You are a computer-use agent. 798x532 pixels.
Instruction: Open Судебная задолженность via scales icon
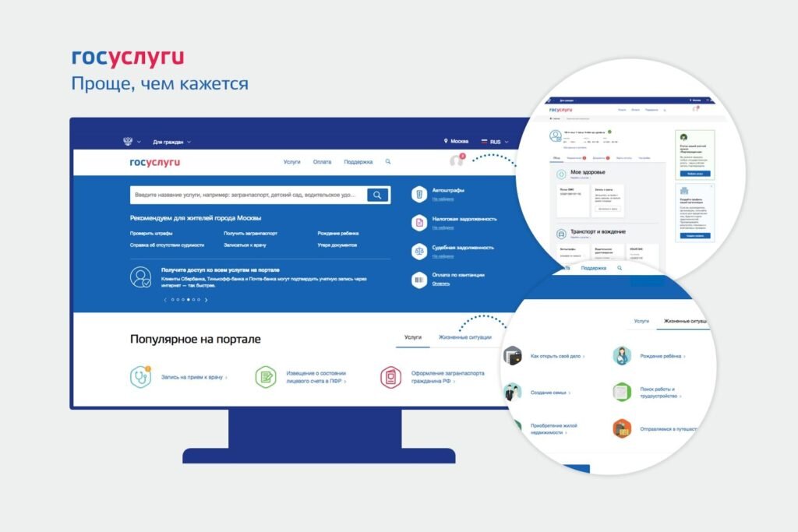click(418, 249)
